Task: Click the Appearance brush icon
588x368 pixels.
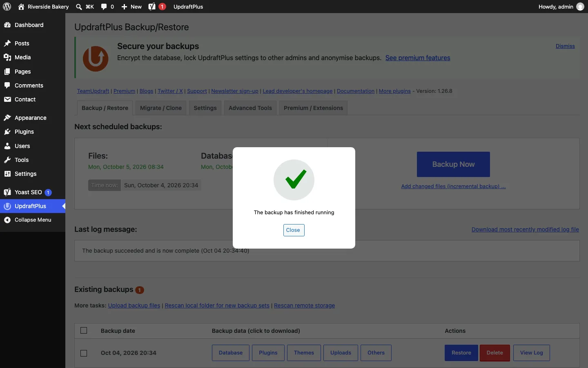Action: [x=7, y=118]
